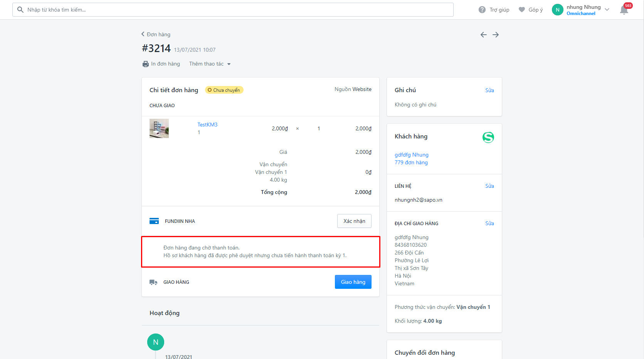Viewport: 644px width, 359px height.
Task: Click the Trợ giúp help icon
Action: (x=482, y=10)
